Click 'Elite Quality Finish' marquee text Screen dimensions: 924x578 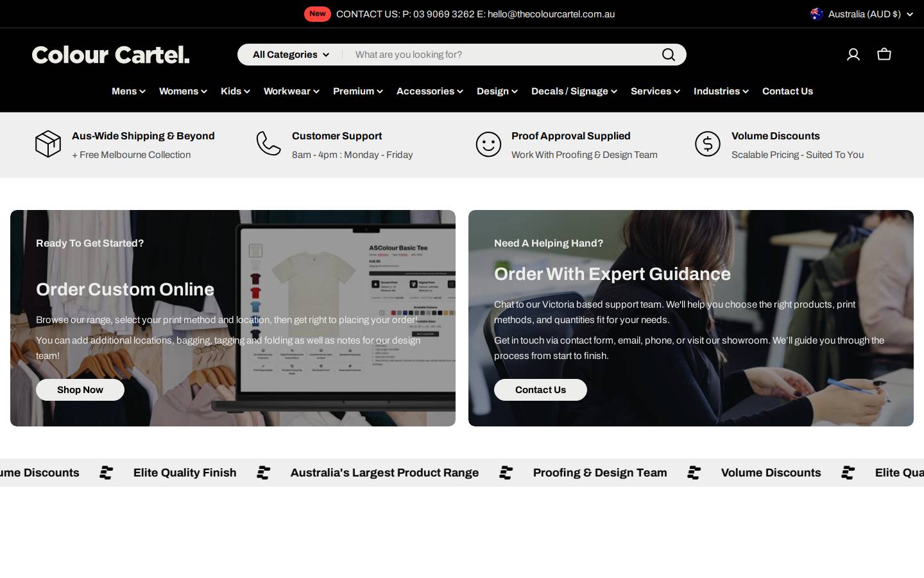(185, 473)
